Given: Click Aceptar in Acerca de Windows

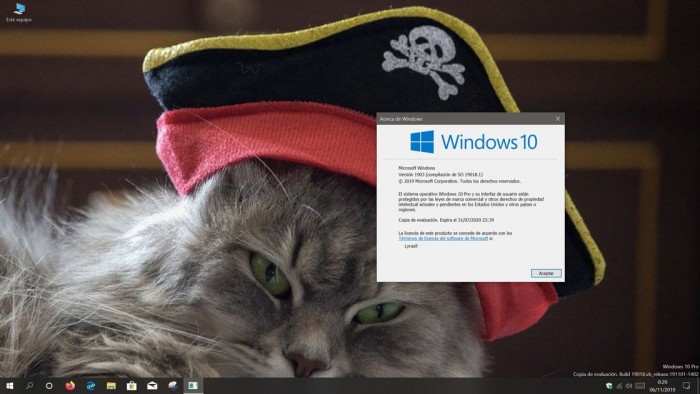Looking at the screenshot, I should pos(546,273).
